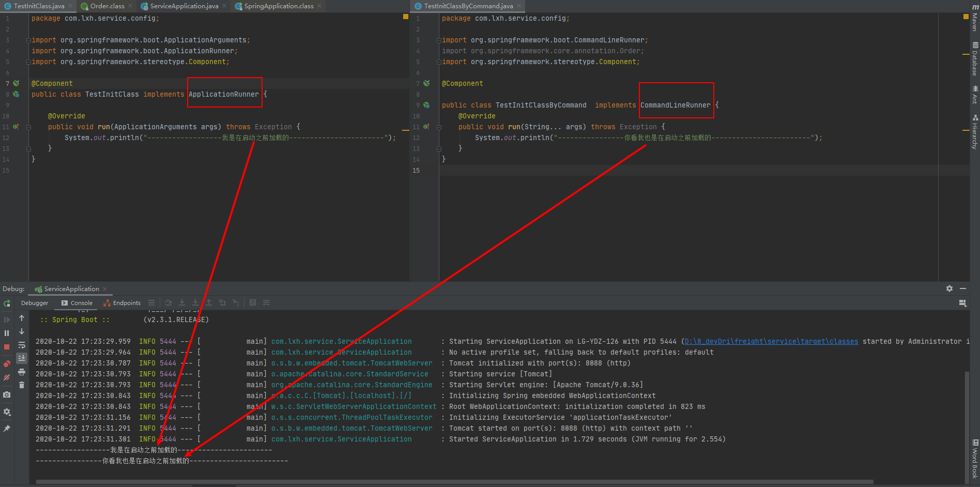The image size is (980, 487).
Task: Click the implements-method gutter icon in TestInitClass.java
Action: point(16,127)
